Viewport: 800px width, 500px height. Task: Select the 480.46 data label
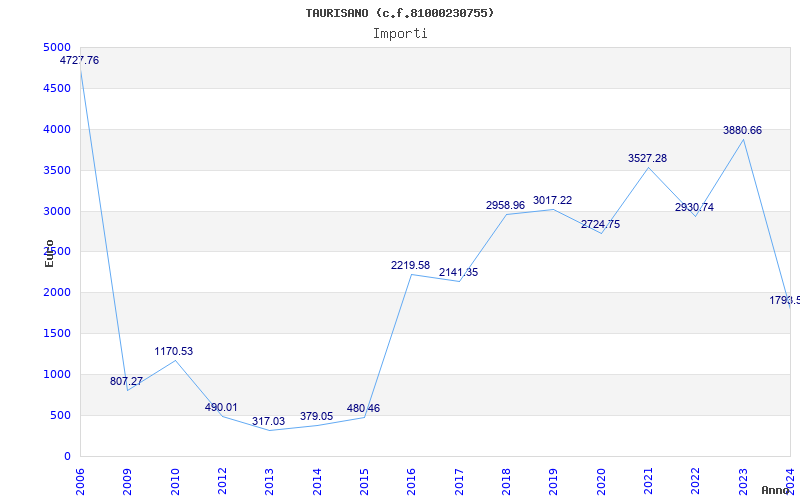(x=363, y=408)
